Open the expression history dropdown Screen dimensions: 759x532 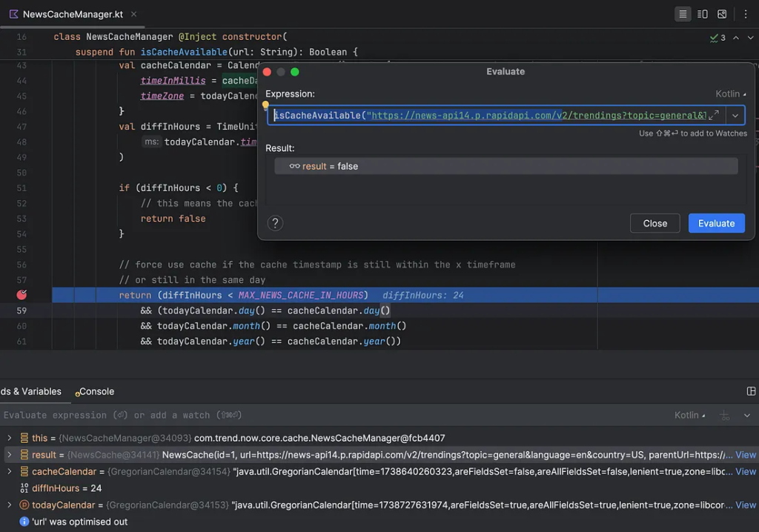(735, 115)
